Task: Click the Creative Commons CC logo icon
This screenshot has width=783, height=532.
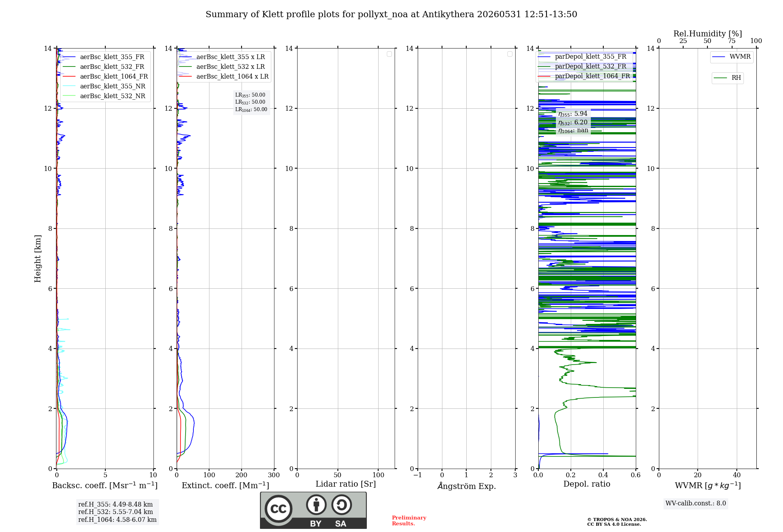Action: [x=278, y=509]
